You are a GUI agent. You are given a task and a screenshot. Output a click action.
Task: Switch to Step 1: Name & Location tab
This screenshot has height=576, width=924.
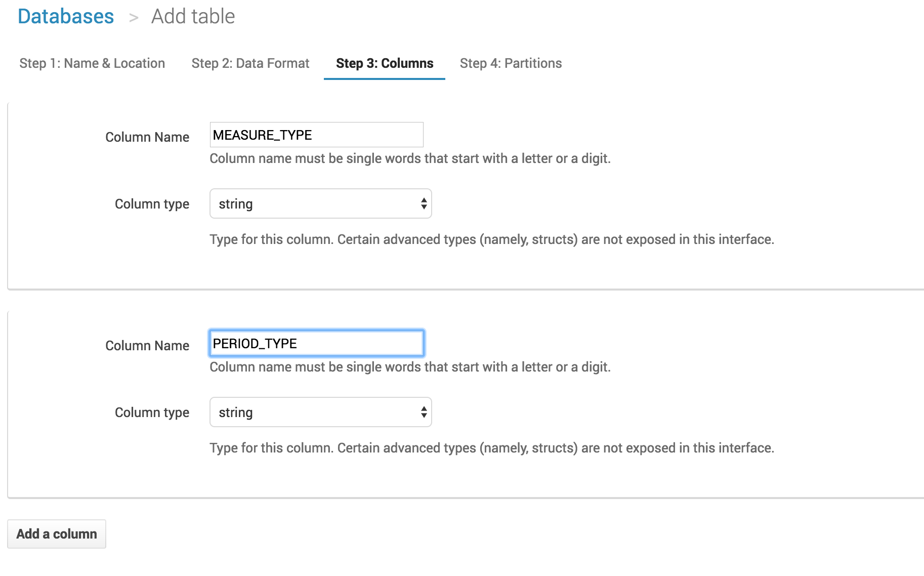point(92,63)
